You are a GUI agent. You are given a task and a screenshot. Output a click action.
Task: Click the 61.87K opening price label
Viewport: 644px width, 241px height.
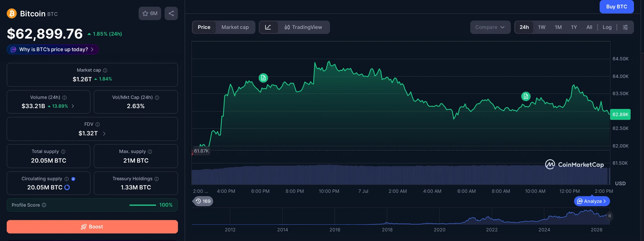click(201, 151)
